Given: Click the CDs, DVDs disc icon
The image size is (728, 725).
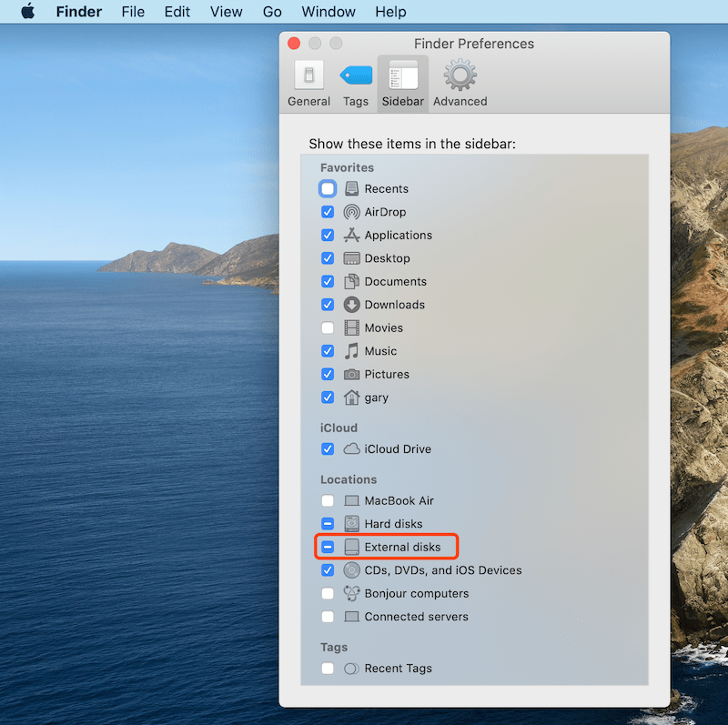Looking at the screenshot, I should 351,570.
